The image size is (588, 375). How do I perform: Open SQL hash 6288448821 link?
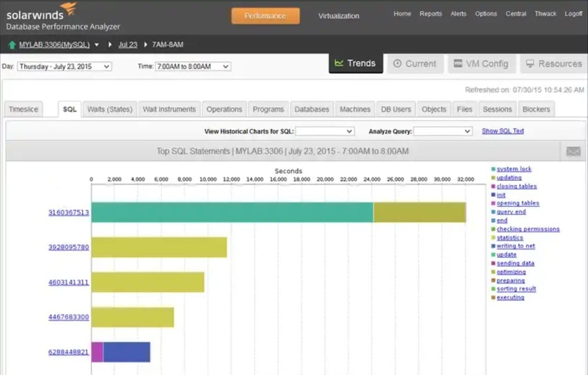(x=69, y=352)
